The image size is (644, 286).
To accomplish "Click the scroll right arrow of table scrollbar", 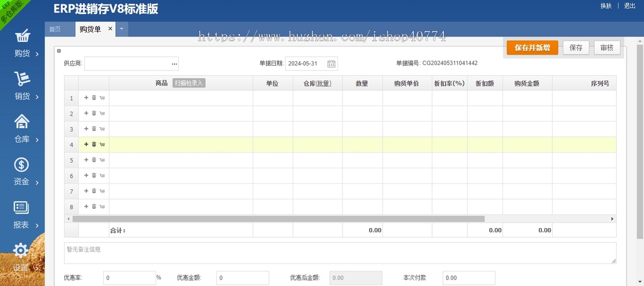I will [612, 219].
